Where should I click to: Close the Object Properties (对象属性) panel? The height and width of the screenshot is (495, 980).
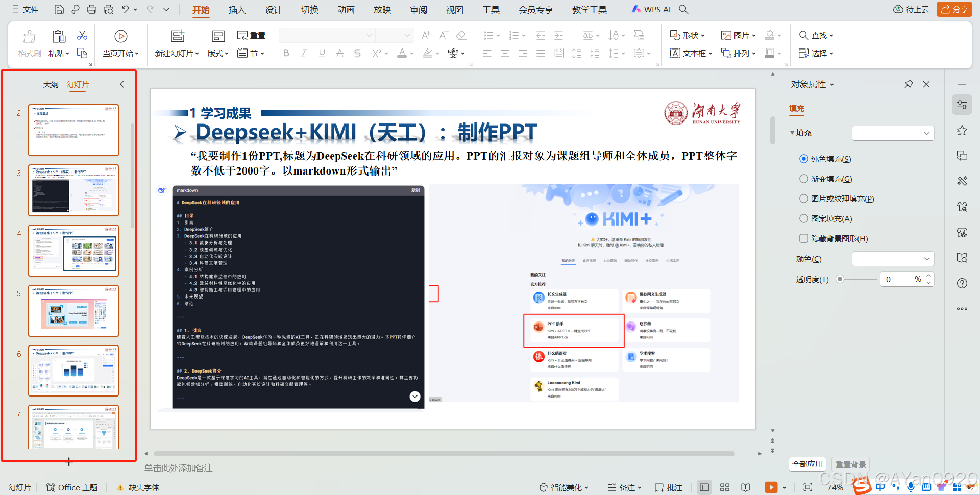tap(926, 84)
